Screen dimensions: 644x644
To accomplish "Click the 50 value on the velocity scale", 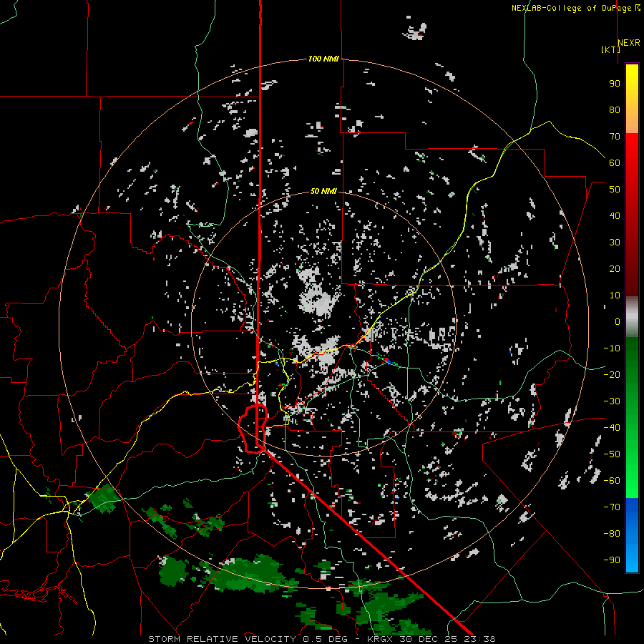I will click(615, 190).
